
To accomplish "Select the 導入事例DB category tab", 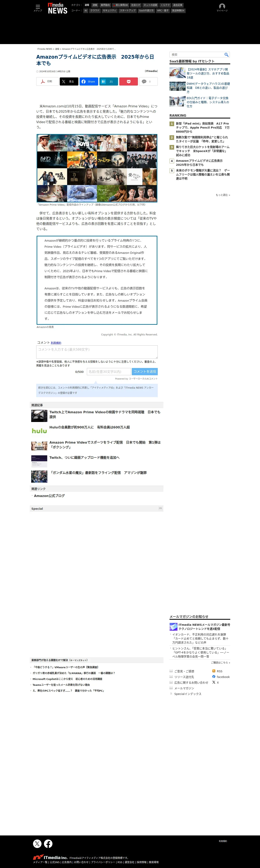I will (x=120, y=5).
